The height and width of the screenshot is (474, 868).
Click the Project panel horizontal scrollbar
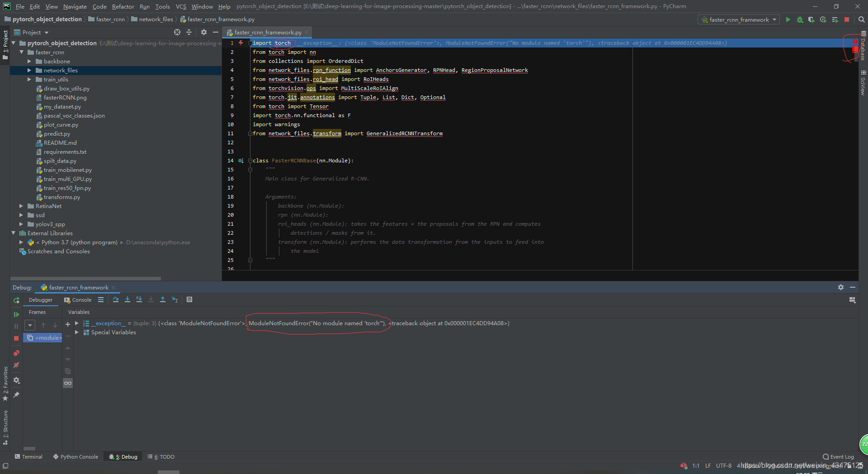pos(85,279)
